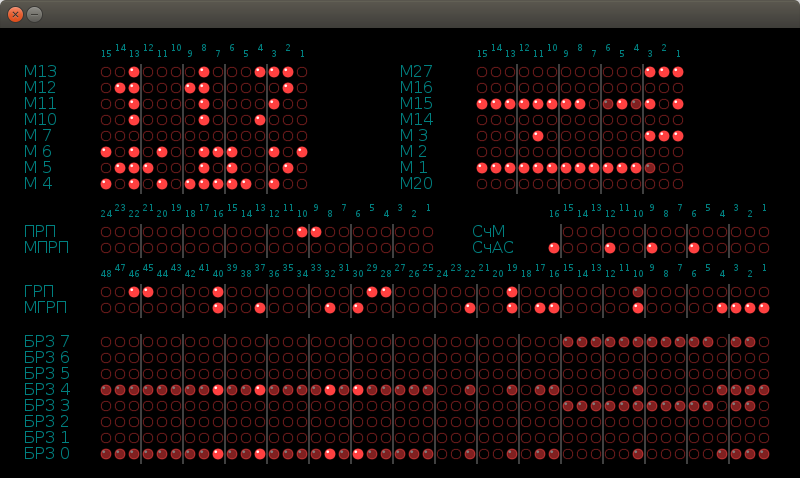The width and height of the screenshot is (800, 478).
Task: Toggle leftmost bit 48 lamp of БРЗ 0
Action: coord(106,454)
